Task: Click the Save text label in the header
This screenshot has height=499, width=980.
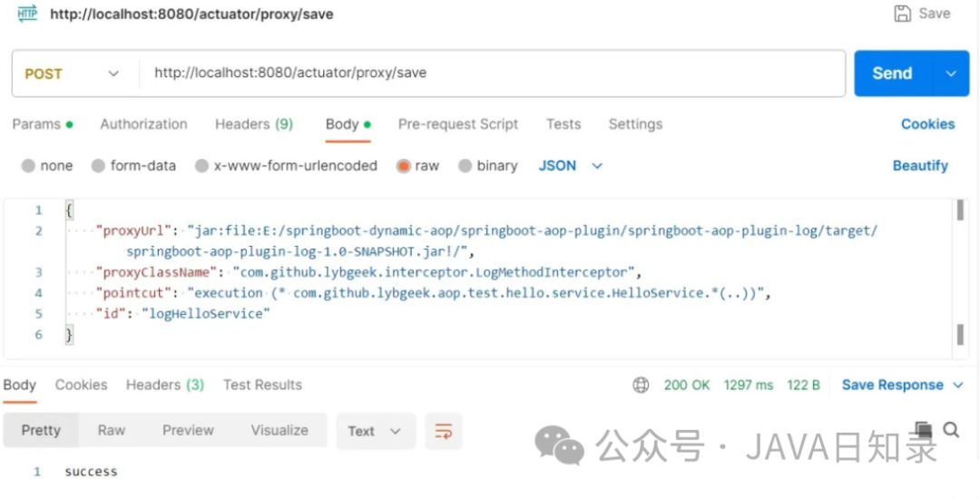Action: (935, 14)
